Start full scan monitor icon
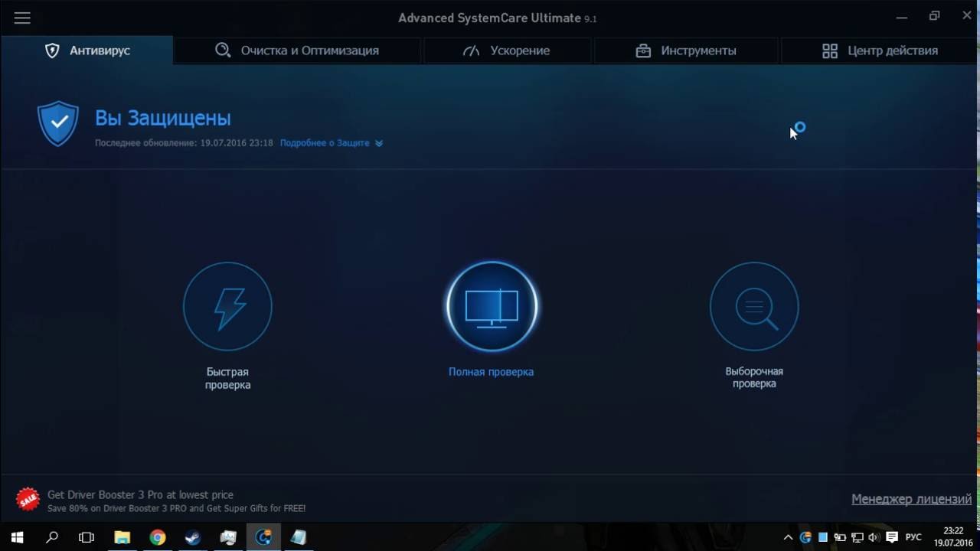 click(x=492, y=306)
